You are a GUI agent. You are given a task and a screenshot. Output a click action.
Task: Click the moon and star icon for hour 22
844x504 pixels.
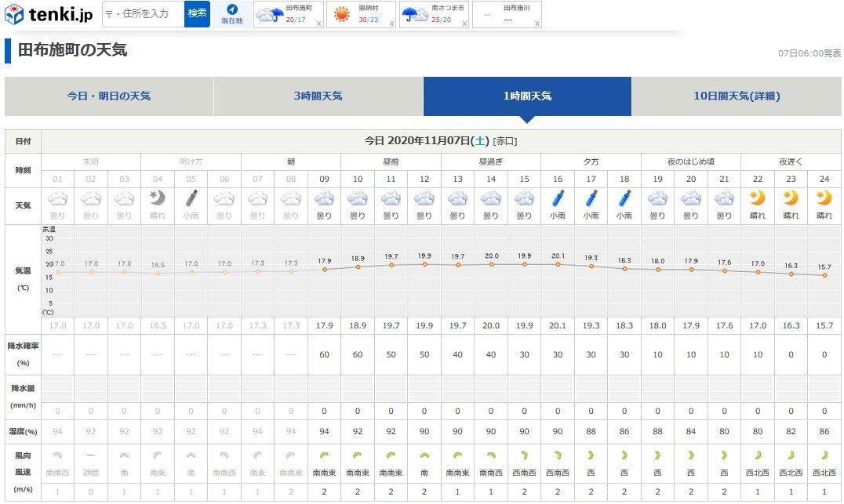(x=758, y=198)
